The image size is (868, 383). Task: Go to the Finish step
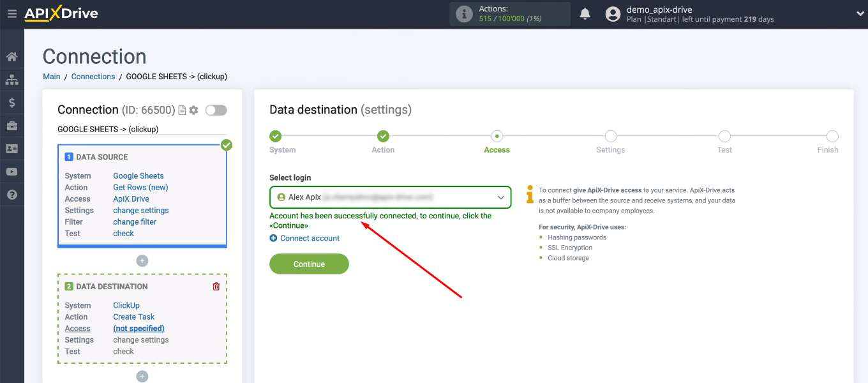pos(832,136)
